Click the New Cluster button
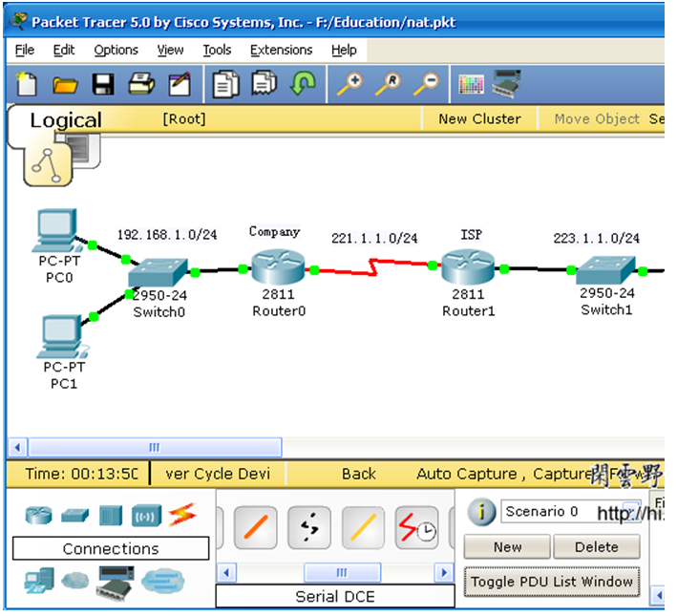Viewport: 677px width, 616px height. [x=479, y=118]
